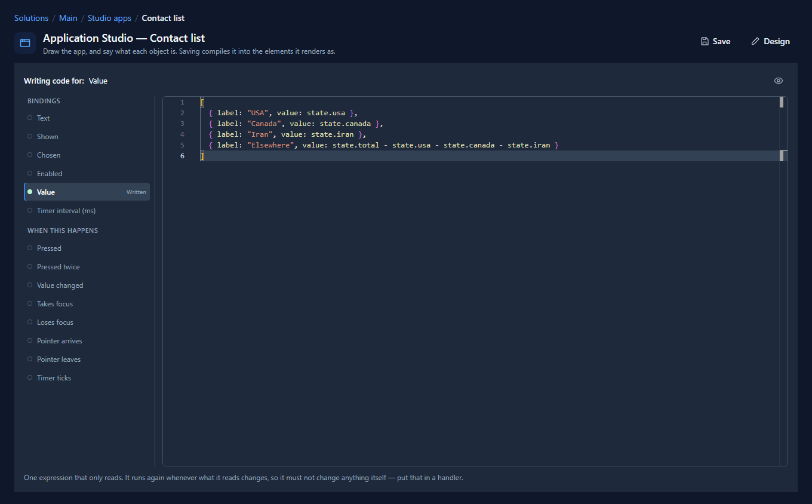Click the BINDINGS section heading

point(44,101)
